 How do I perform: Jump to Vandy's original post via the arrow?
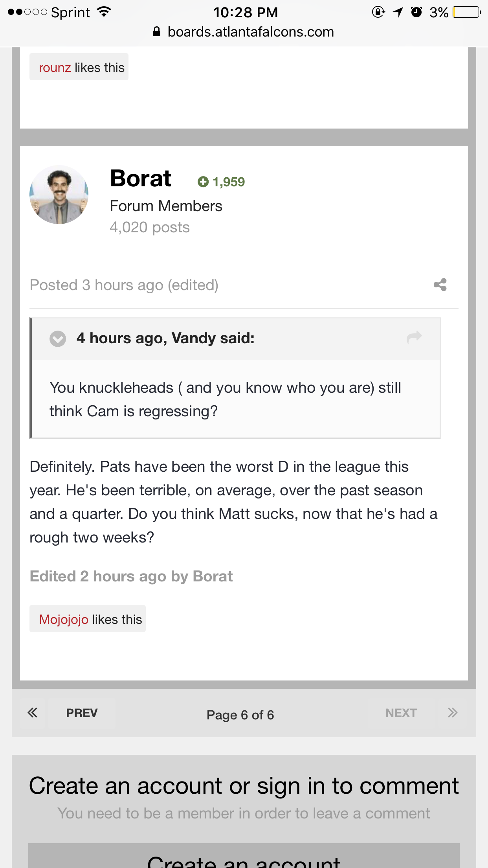pos(414,337)
